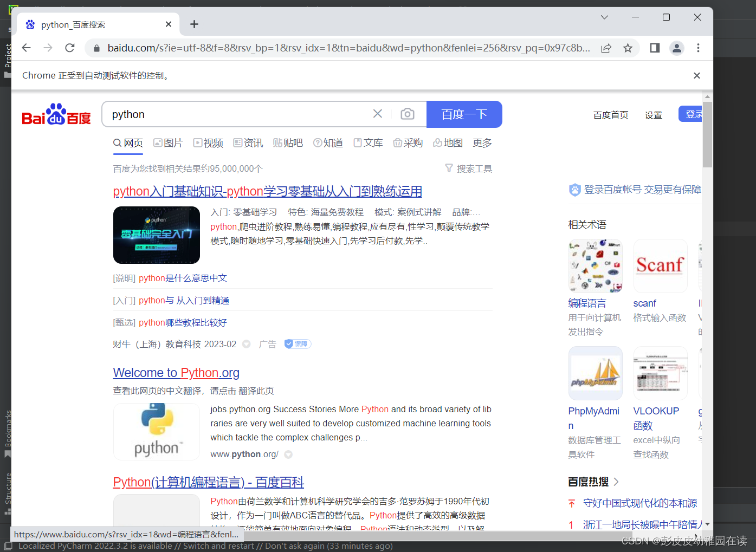
Task: Click the 编程语言 term link
Action: (x=587, y=303)
